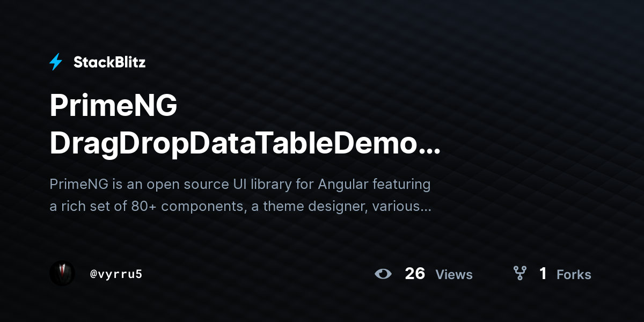This screenshot has height=322, width=644.
Task: Open the @vyrru5 username link
Action: point(116,274)
